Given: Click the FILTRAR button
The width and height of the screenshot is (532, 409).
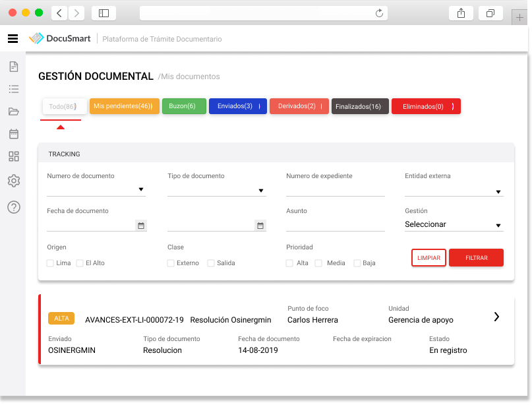Looking at the screenshot, I should tap(476, 257).
